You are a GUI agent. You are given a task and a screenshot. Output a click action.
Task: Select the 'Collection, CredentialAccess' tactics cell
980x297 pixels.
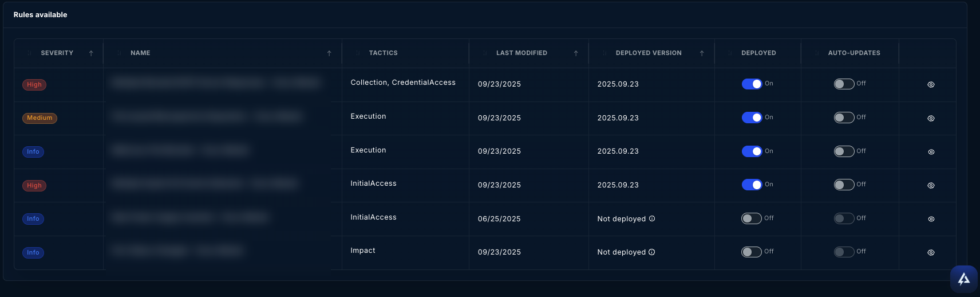(x=403, y=83)
